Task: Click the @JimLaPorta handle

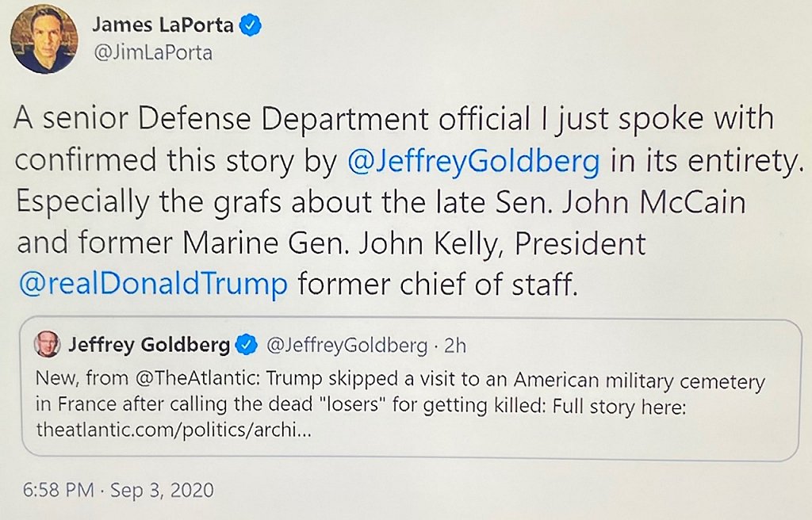Action: click(x=152, y=53)
